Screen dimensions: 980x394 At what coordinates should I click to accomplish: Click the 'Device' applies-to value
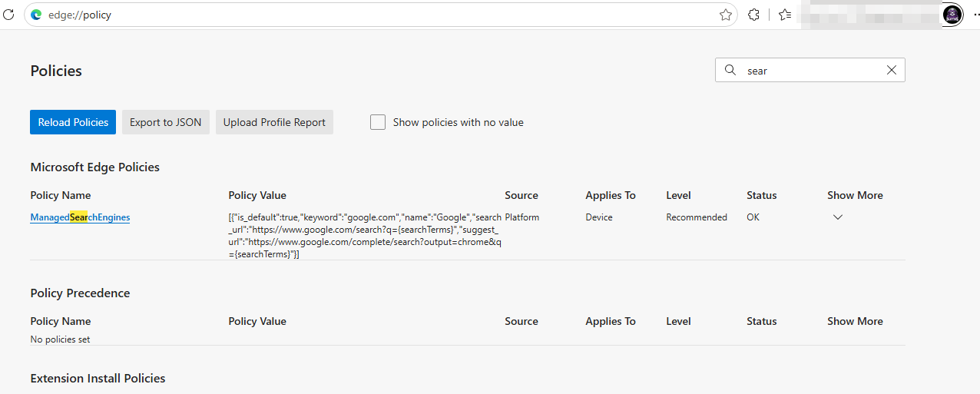(x=599, y=217)
